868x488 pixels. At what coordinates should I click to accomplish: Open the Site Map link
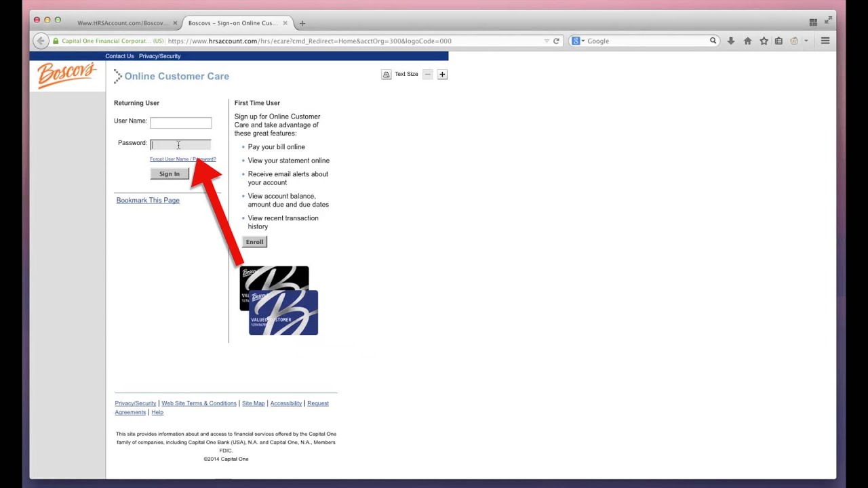click(253, 403)
